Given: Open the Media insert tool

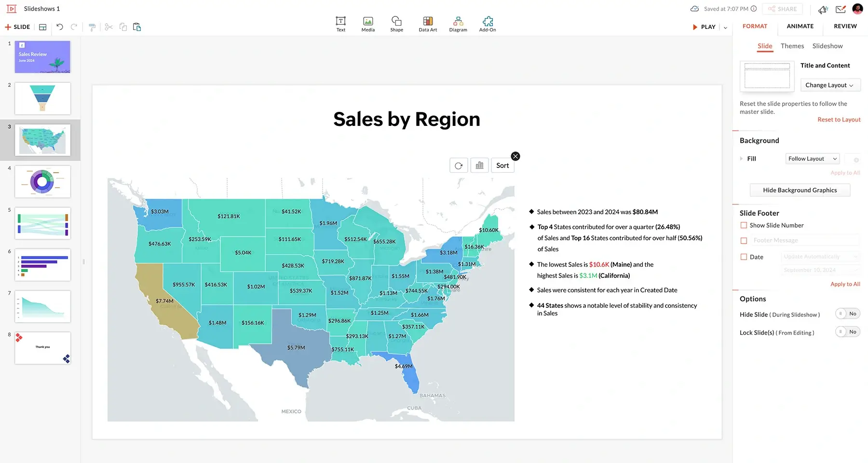Looking at the screenshot, I should tap(368, 24).
